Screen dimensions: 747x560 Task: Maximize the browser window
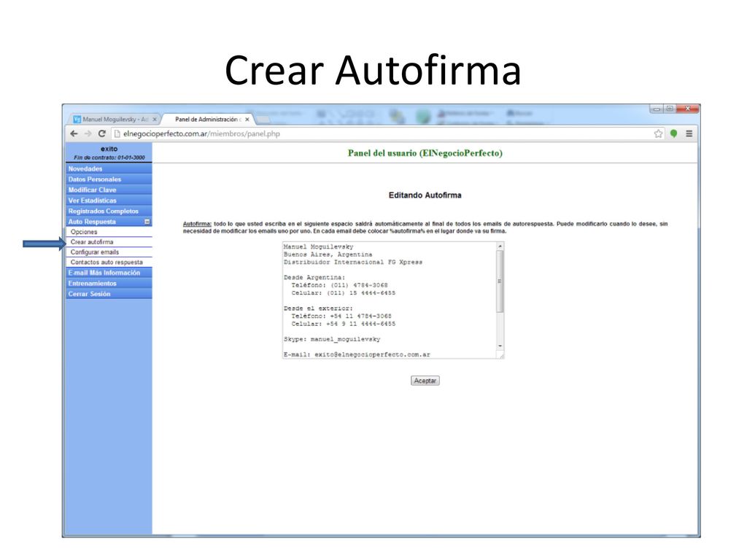pos(670,109)
